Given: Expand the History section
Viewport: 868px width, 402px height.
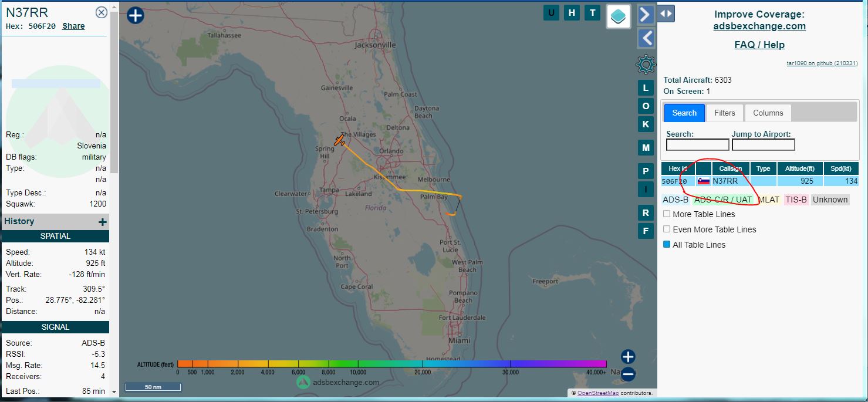Looking at the screenshot, I should pyautogui.click(x=103, y=222).
